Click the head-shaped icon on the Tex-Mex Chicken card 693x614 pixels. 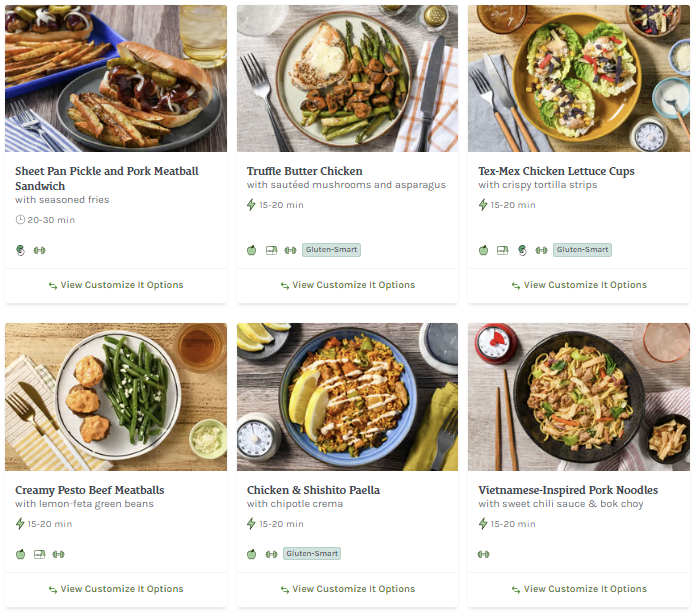(x=522, y=250)
